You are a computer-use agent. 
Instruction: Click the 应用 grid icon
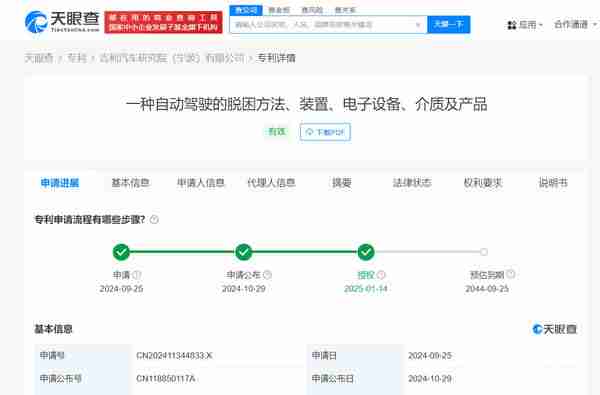[512, 25]
